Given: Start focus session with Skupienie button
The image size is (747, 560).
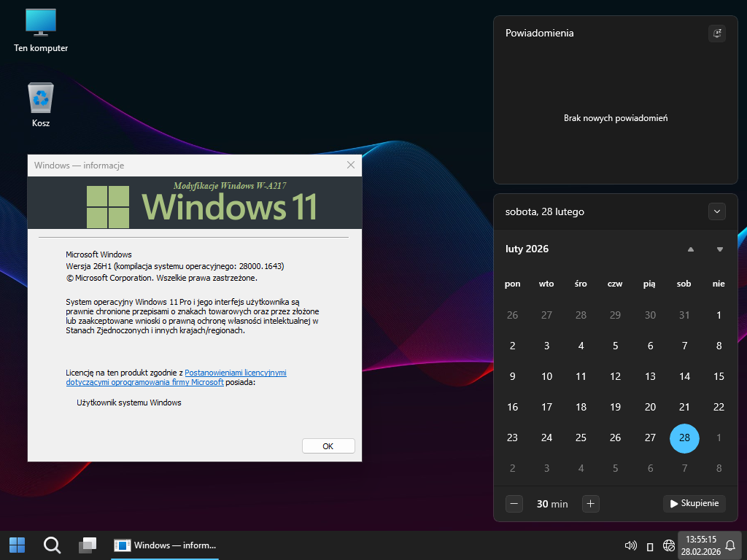Looking at the screenshot, I should [694, 503].
